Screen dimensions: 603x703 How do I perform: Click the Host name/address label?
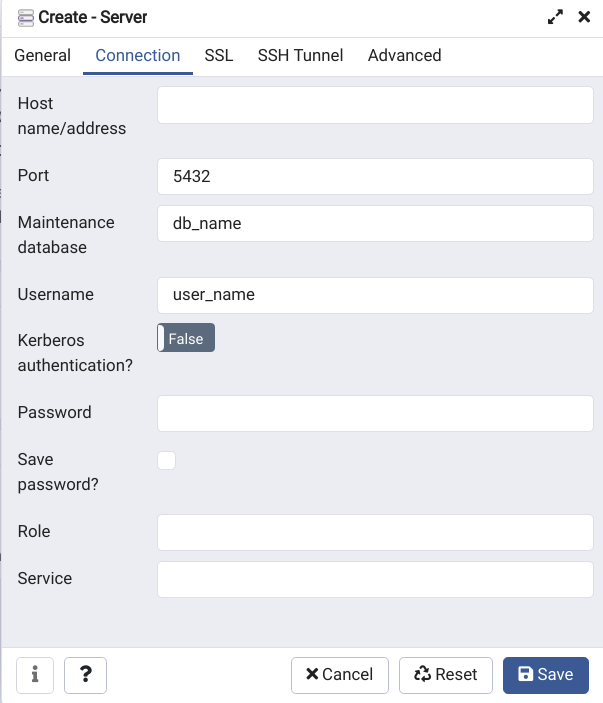pyautogui.click(x=72, y=116)
